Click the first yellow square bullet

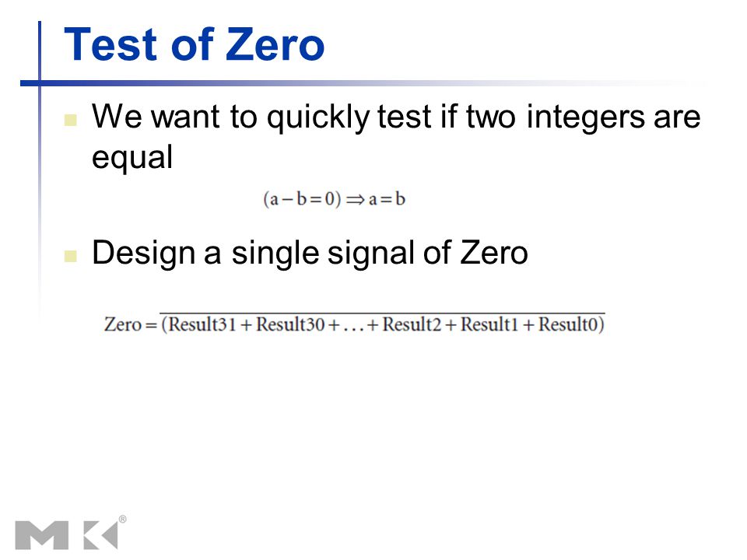71,120
